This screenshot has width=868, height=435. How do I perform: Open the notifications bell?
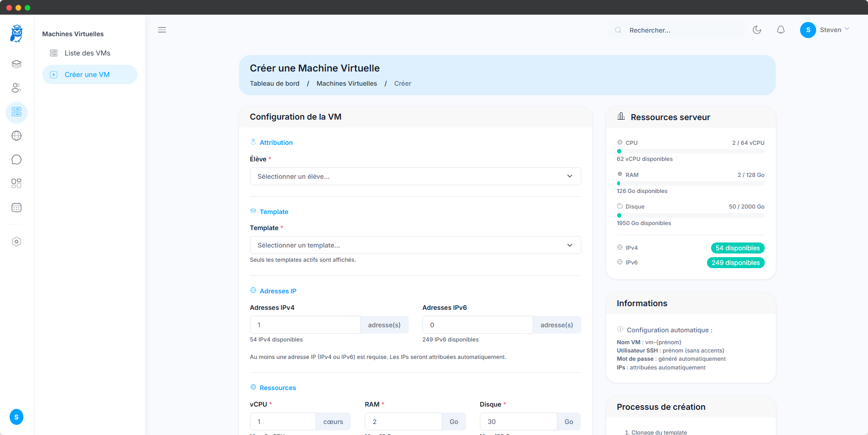781,30
